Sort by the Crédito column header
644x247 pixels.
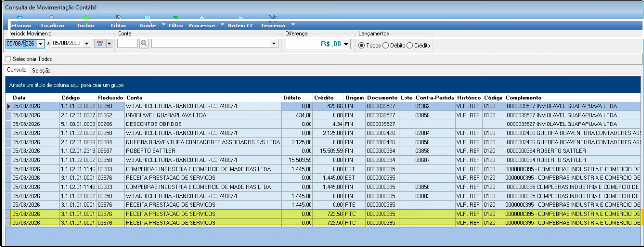point(328,98)
